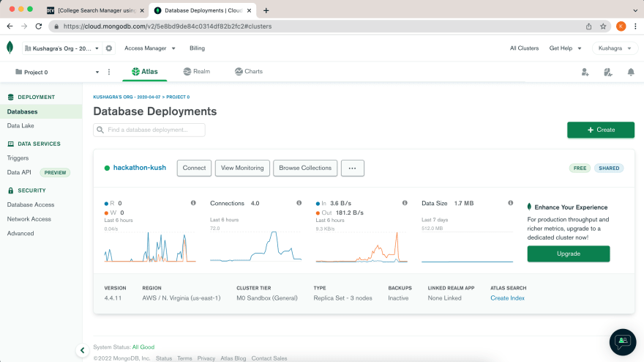Open the project activity feed icon

[x=608, y=73]
